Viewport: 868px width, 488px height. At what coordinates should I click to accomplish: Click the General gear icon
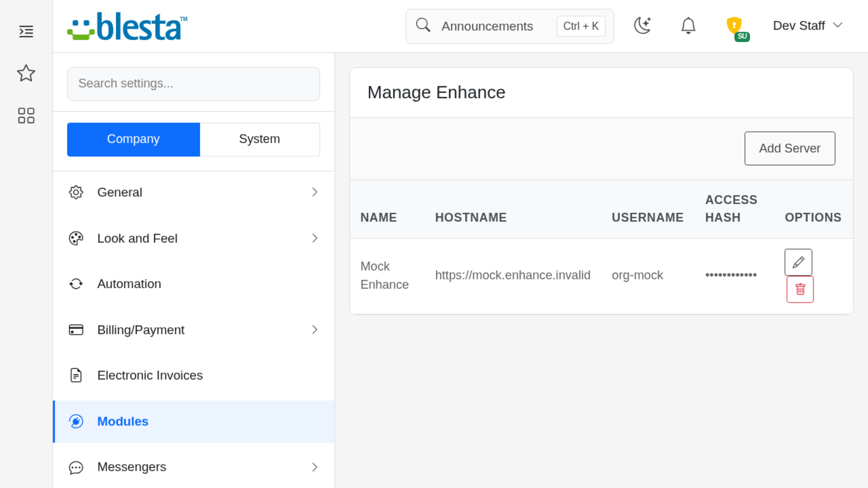[76, 192]
